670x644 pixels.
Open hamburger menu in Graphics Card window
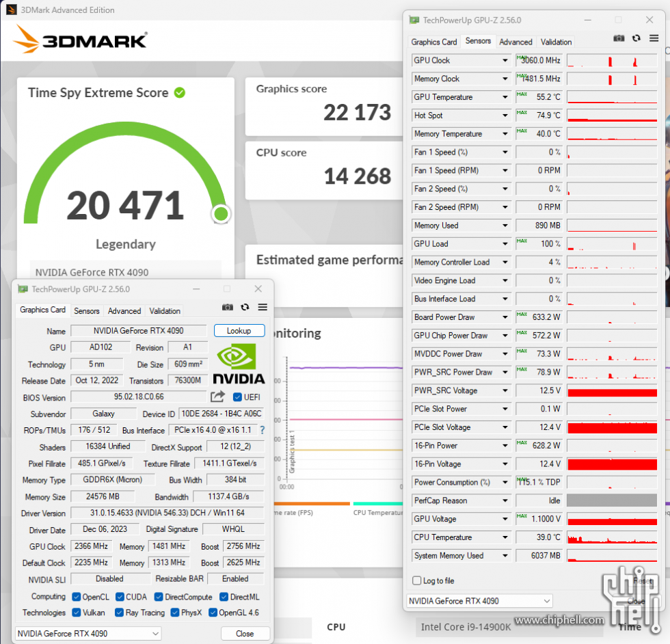263,307
